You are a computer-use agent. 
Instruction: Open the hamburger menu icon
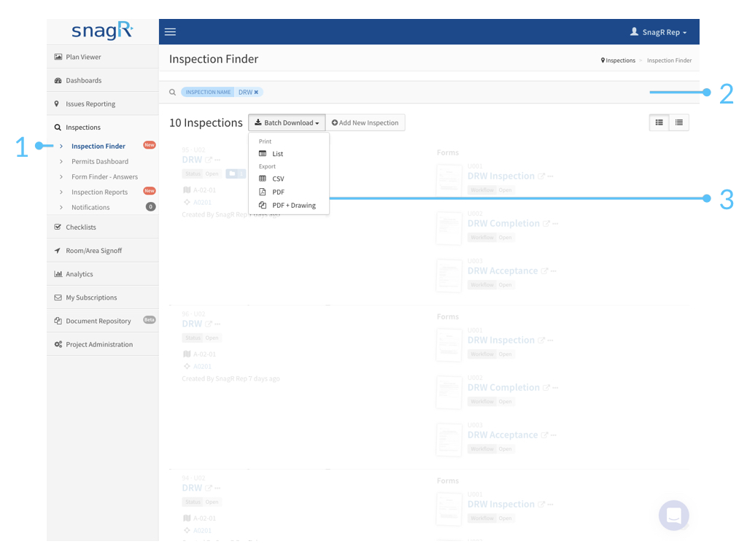[x=170, y=32]
